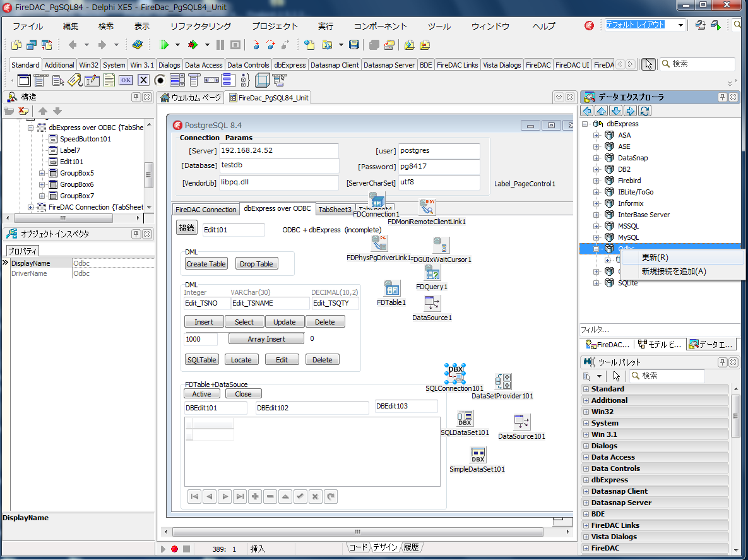Click the Active button under FDTable+DataSouce

pyautogui.click(x=202, y=394)
